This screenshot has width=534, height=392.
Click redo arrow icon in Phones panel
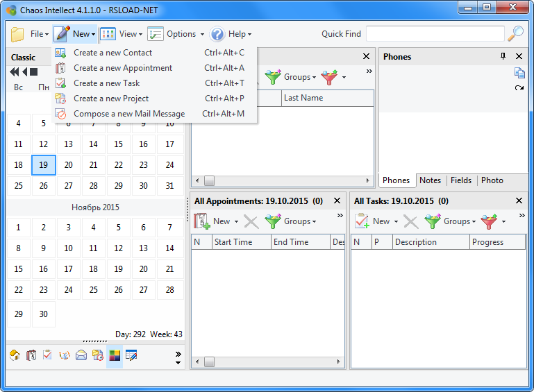coord(519,88)
